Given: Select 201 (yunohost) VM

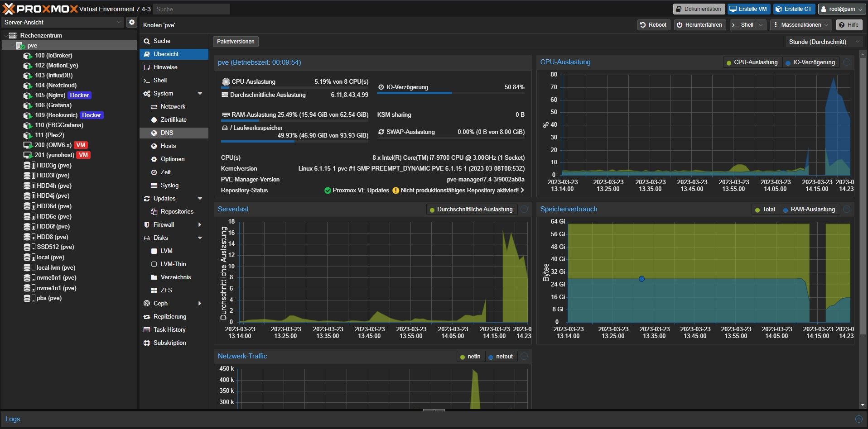Looking at the screenshot, I should 69,155.
